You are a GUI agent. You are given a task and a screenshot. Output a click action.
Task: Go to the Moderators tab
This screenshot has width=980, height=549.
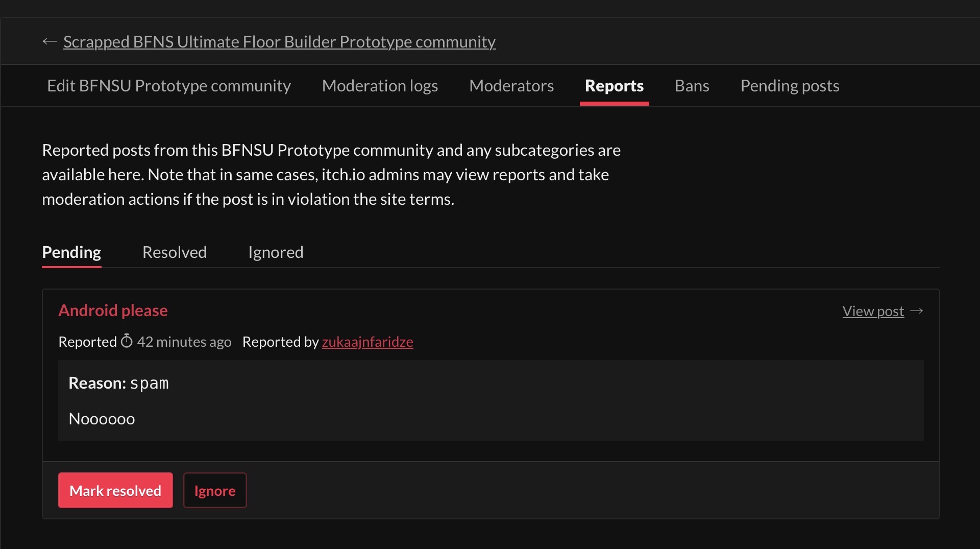[x=511, y=86]
